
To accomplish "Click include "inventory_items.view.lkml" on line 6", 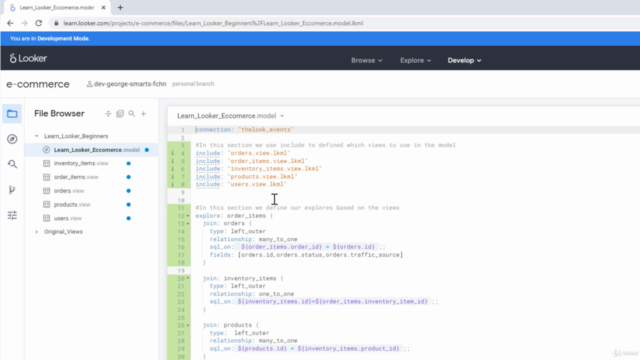I will point(258,169).
